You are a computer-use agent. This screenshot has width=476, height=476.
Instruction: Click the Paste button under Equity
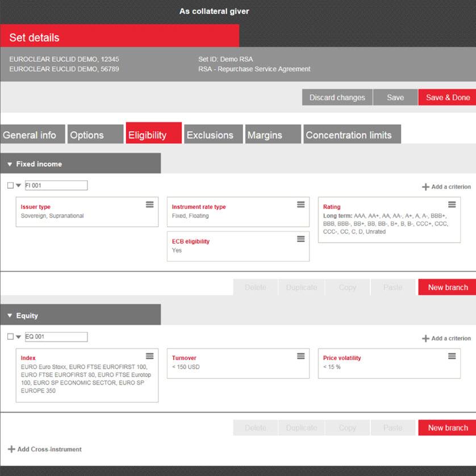tap(393, 428)
